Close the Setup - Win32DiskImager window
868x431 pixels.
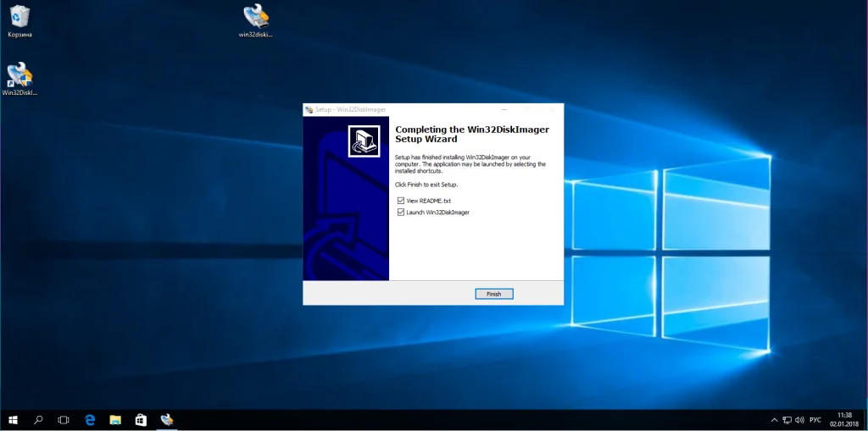(552, 109)
